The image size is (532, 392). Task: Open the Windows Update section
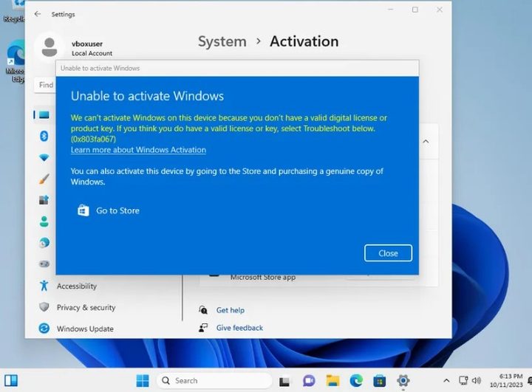pyautogui.click(x=85, y=329)
